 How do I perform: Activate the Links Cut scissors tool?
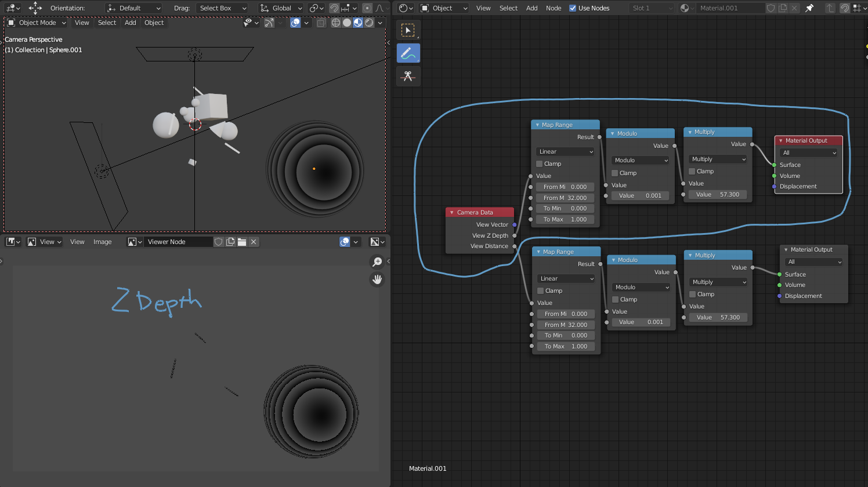tap(408, 77)
